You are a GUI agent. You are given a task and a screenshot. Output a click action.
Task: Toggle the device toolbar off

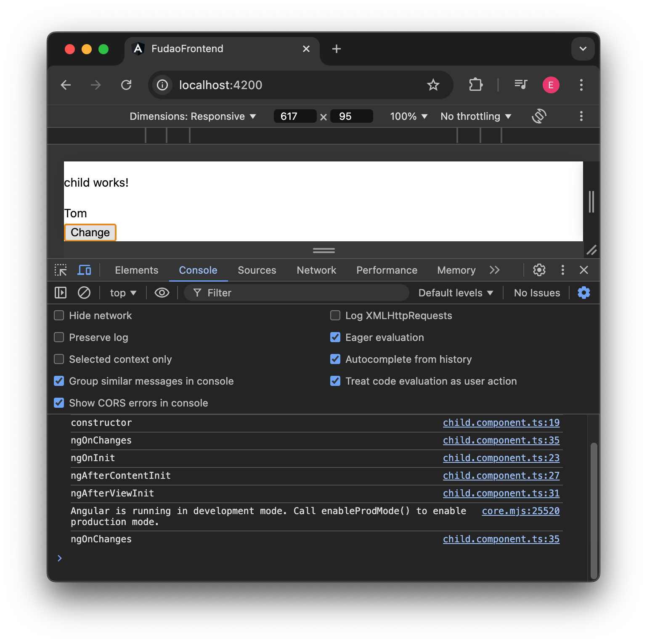84,270
